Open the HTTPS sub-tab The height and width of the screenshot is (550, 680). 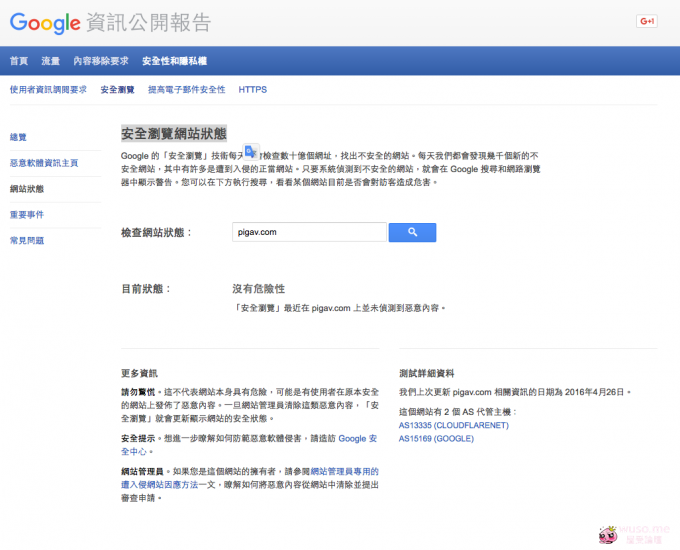point(252,90)
